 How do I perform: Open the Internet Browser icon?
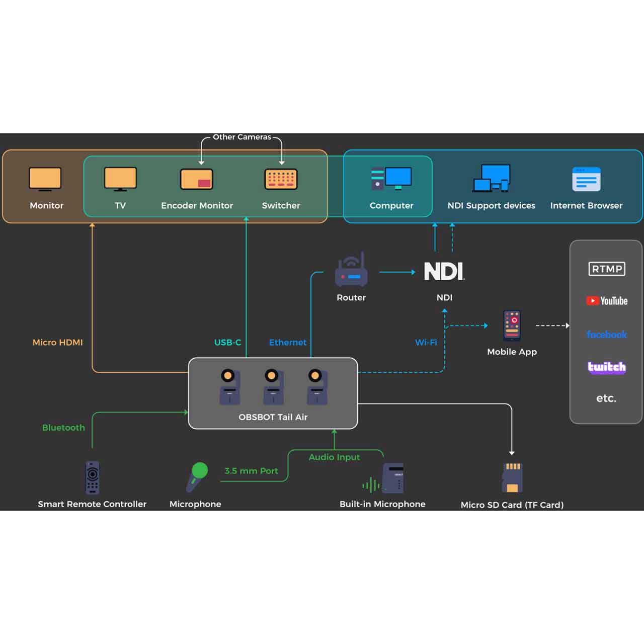coord(586,179)
